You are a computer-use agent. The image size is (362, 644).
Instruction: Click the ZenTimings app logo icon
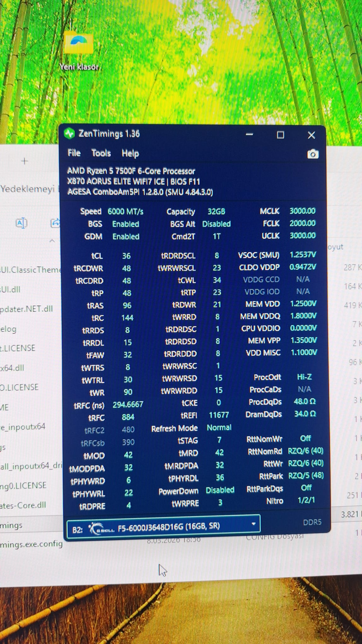[x=69, y=134]
